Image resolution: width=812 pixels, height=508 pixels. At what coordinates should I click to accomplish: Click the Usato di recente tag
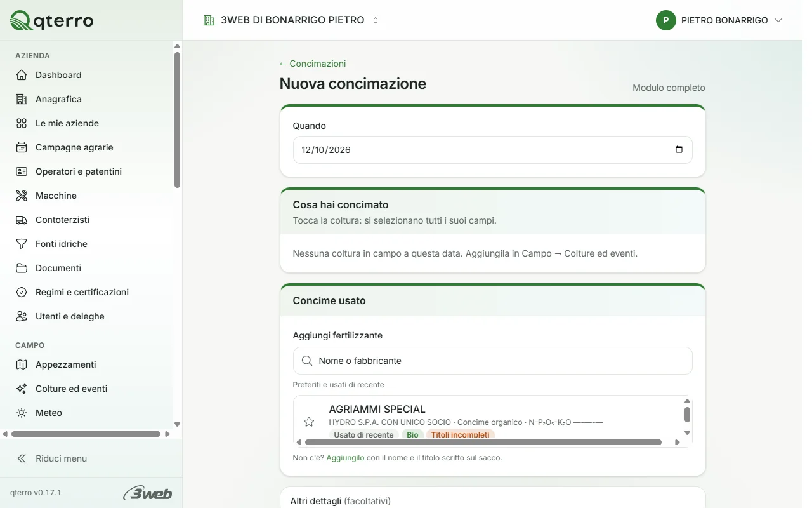363,435
